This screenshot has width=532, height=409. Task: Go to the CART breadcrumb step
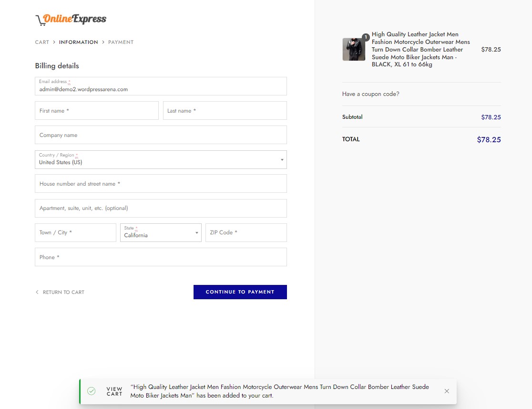tap(42, 42)
